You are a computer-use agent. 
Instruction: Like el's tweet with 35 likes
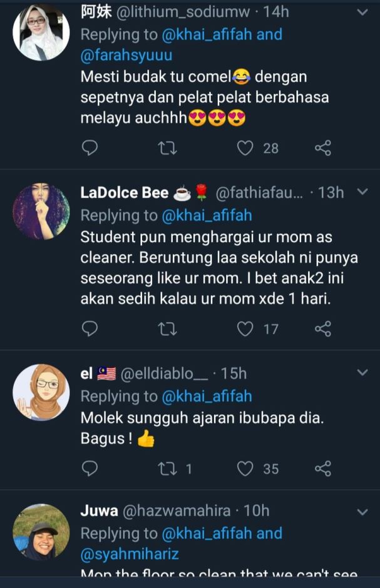pyautogui.click(x=246, y=469)
